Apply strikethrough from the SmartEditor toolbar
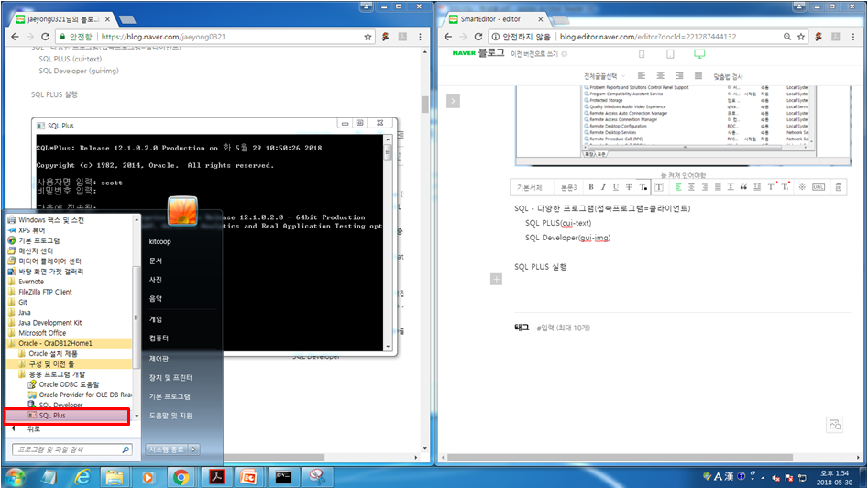Viewport: 868px width, 489px height. click(x=629, y=187)
